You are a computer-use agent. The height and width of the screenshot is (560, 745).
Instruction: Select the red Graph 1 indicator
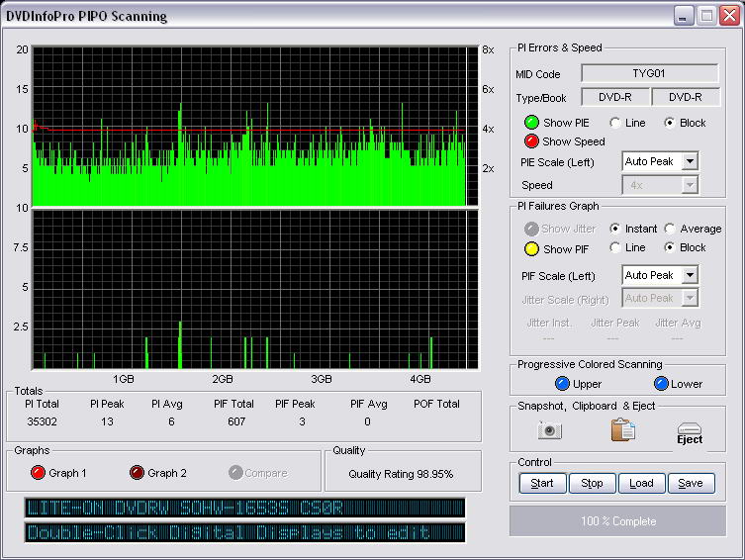point(40,473)
